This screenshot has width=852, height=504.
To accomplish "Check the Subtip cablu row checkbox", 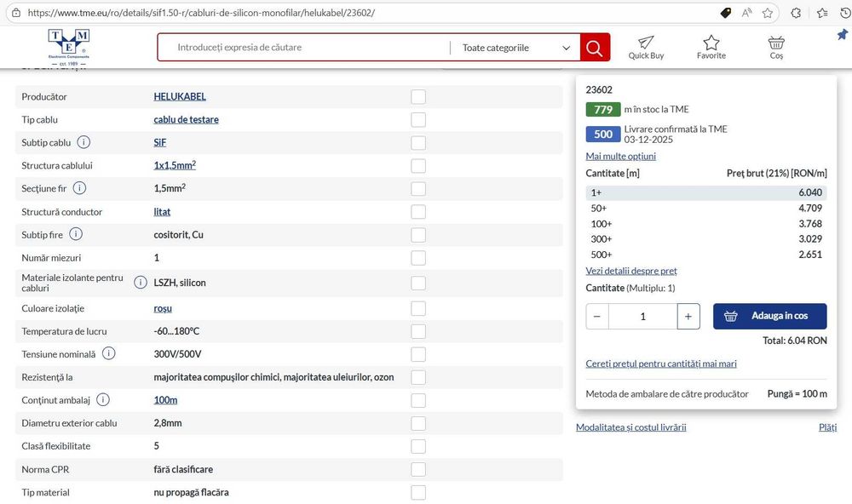I will coord(418,143).
